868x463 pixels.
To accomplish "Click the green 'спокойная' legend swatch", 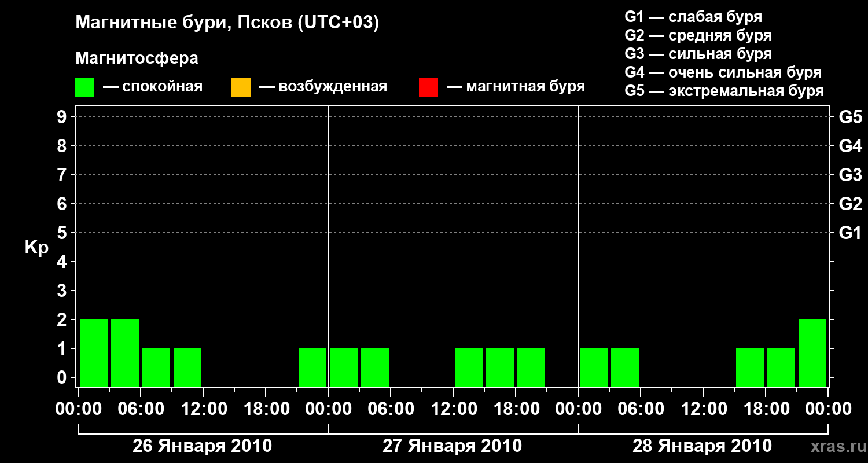I will click(84, 87).
